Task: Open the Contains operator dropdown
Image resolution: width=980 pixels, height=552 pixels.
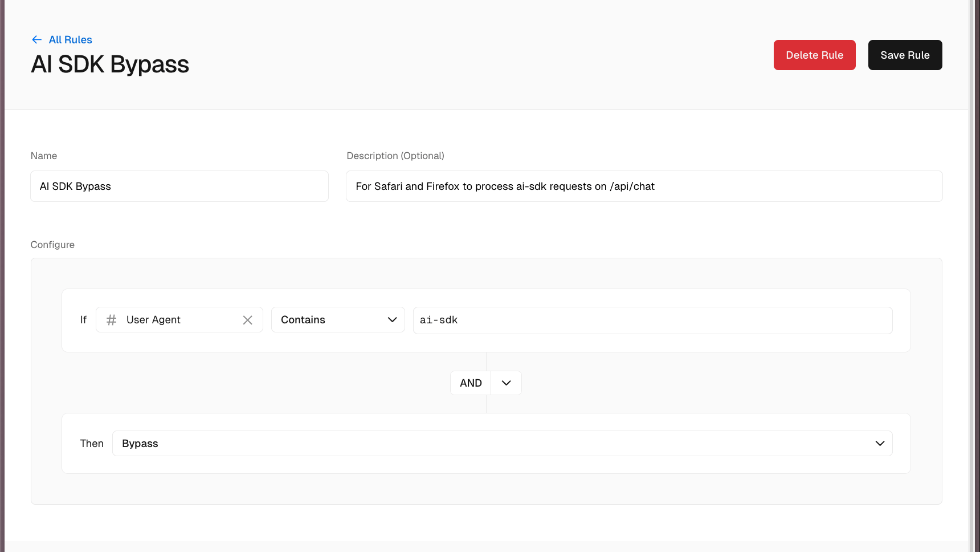Action: (x=338, y=320)
